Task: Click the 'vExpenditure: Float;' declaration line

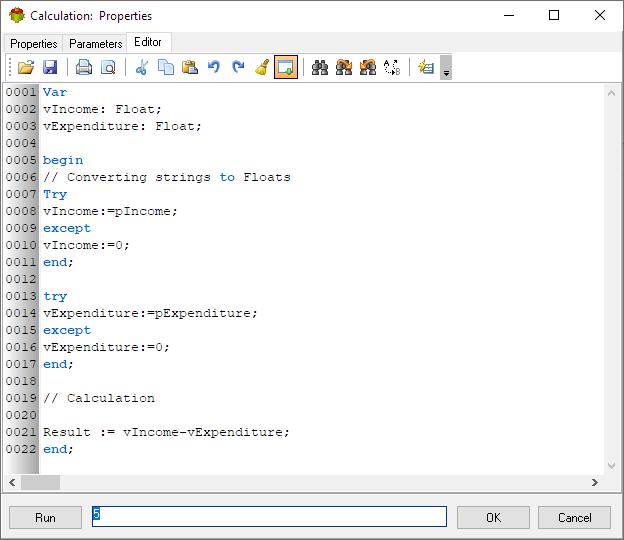Action: [x=122, y=127]
